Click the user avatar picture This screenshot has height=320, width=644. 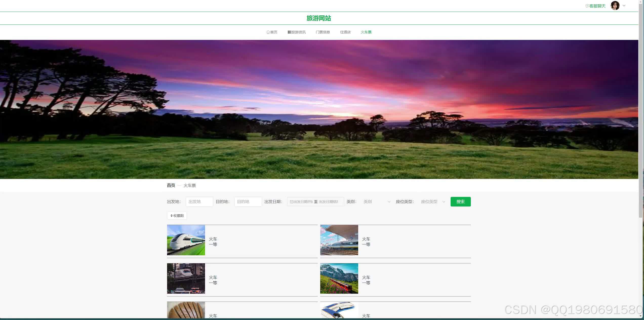pyautogui.click(x=615, y=6)
